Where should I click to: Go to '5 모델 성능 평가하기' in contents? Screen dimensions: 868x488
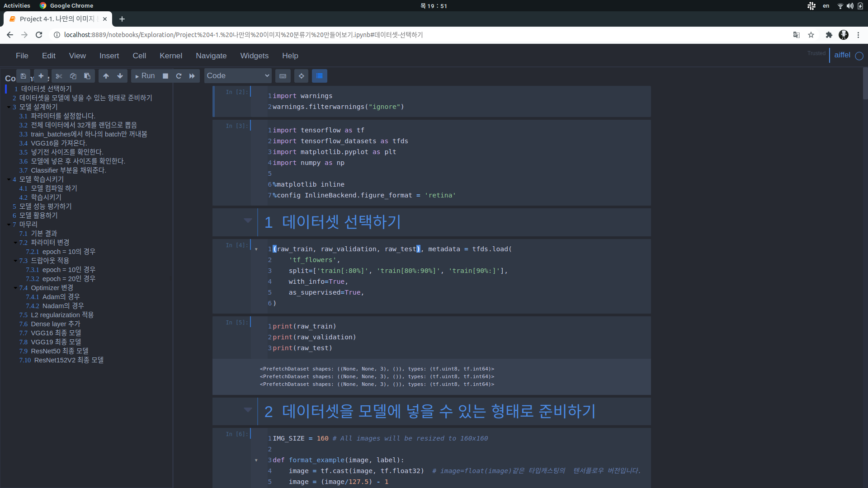pos(45,206)
